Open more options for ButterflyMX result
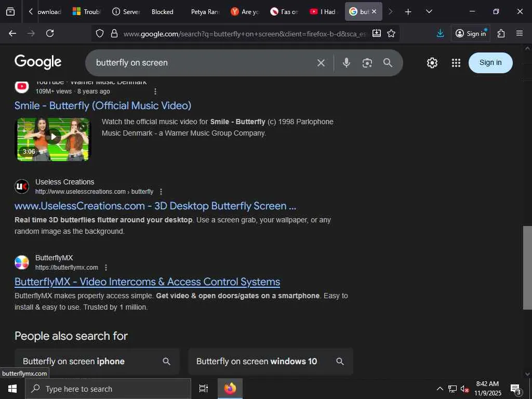532x399 pixels. (x=106, y=268)
